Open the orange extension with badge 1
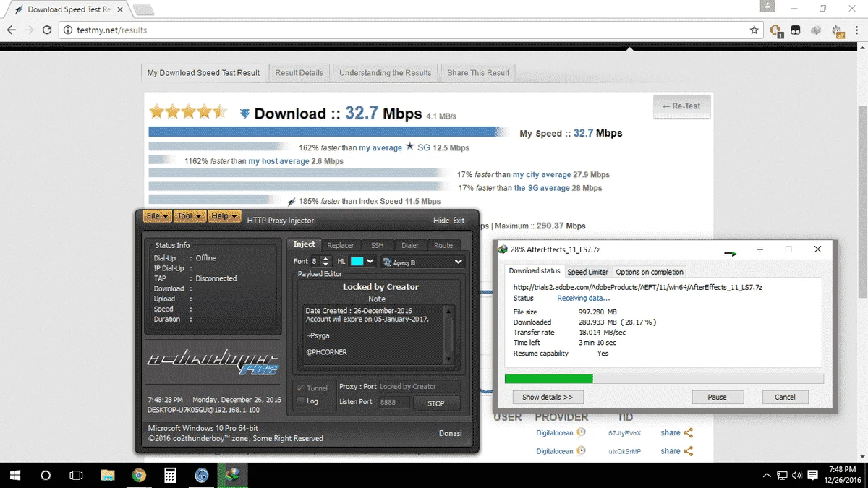Screen dimensions: 868x488 click(x=775, y=30)
